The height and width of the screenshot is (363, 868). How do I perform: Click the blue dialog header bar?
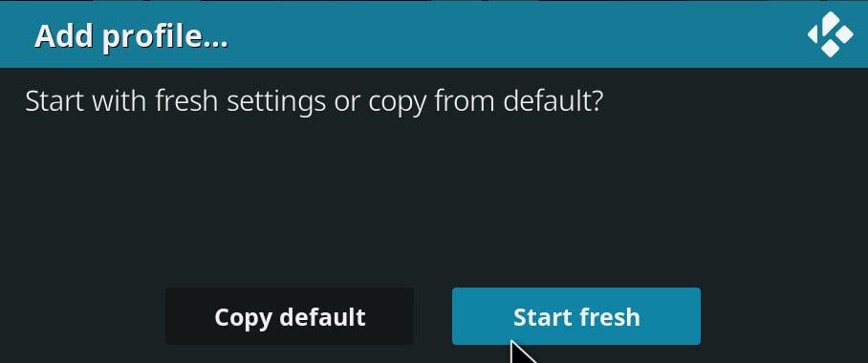434,34
